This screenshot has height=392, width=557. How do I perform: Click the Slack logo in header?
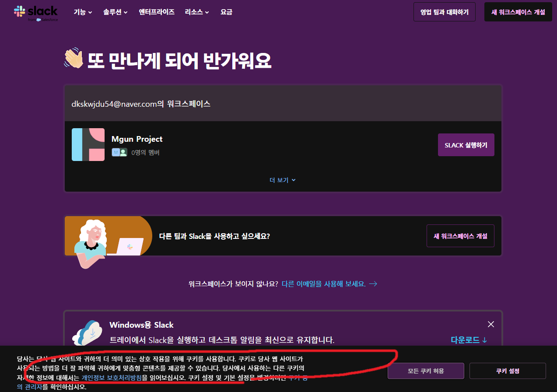tap(35, 13)
